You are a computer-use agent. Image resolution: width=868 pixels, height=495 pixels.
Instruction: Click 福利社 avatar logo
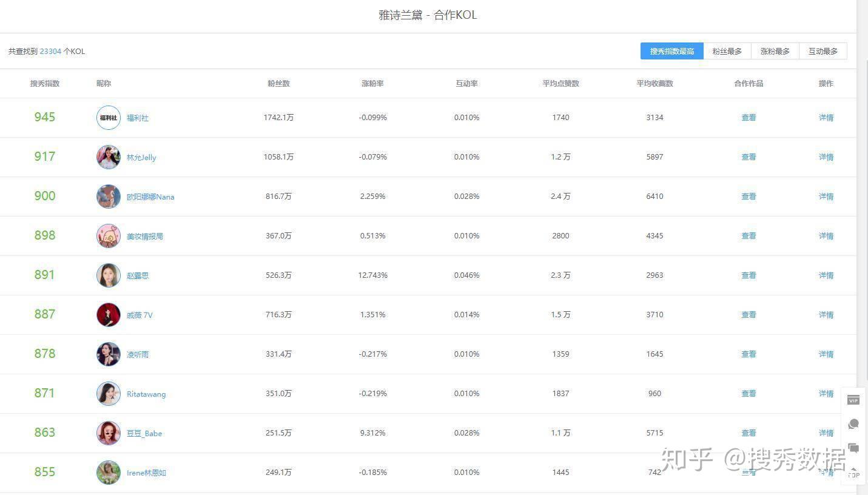pos(109,118)
